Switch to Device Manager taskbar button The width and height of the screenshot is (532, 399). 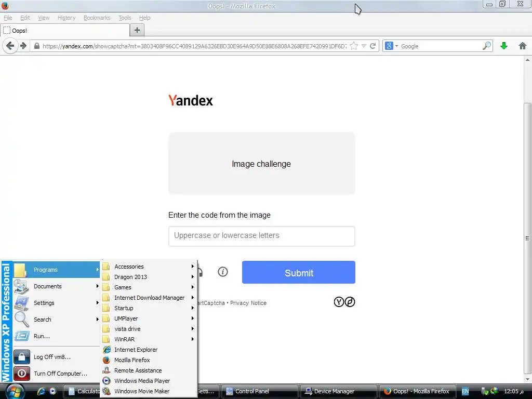pos(338,391)
